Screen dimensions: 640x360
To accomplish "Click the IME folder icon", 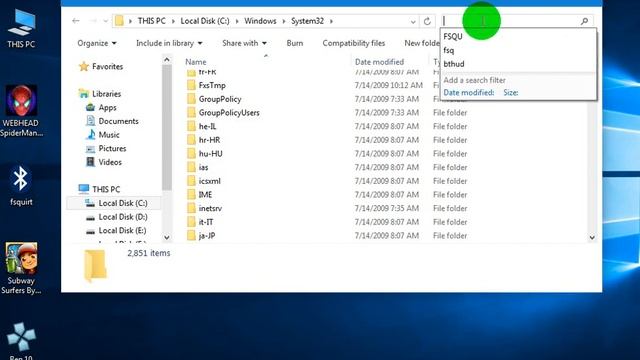I will [x=191, y=195].
